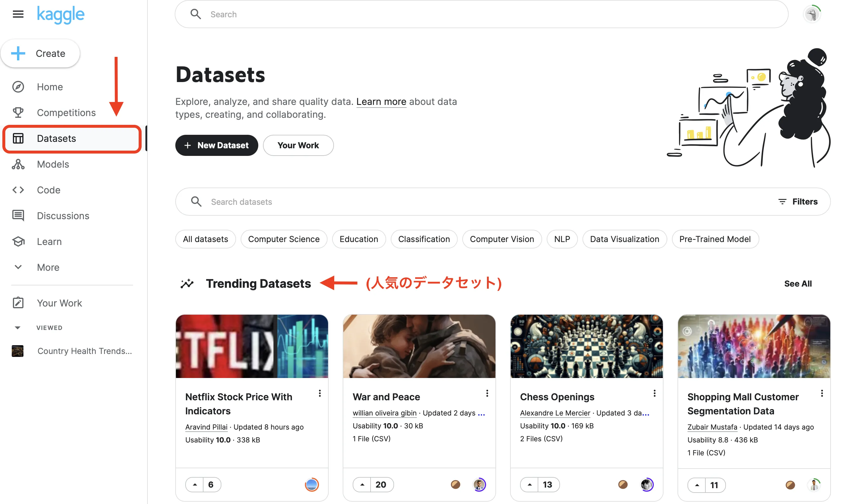The height and width of the screenshot is (504, 859).
Task: Open the hamburger navigation menu
Action: click(x=18, y=14)
